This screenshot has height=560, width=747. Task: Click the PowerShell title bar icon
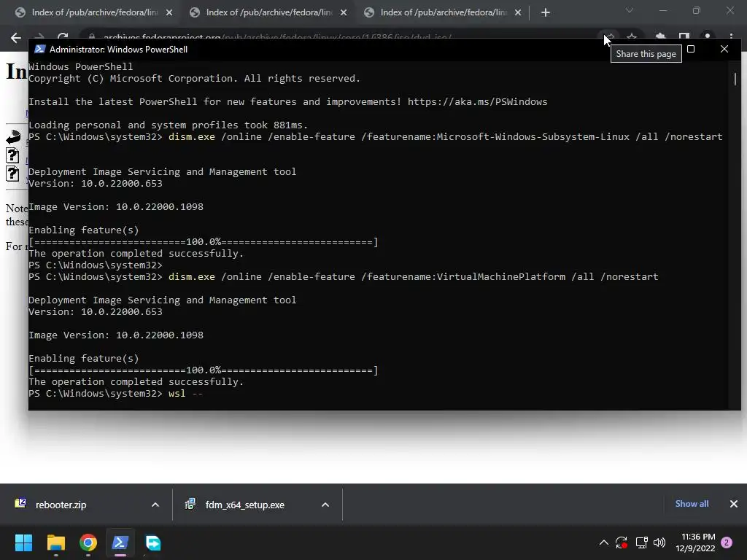coord(39,50)
